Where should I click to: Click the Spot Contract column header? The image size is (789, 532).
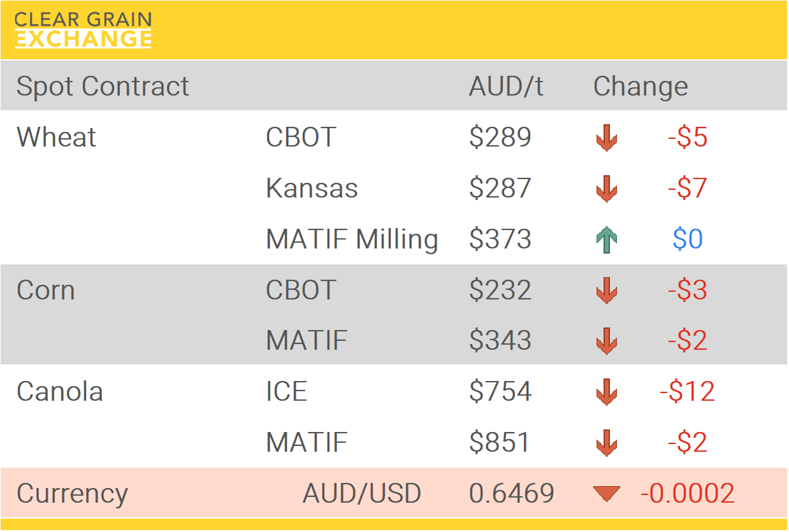pos(103,86)
